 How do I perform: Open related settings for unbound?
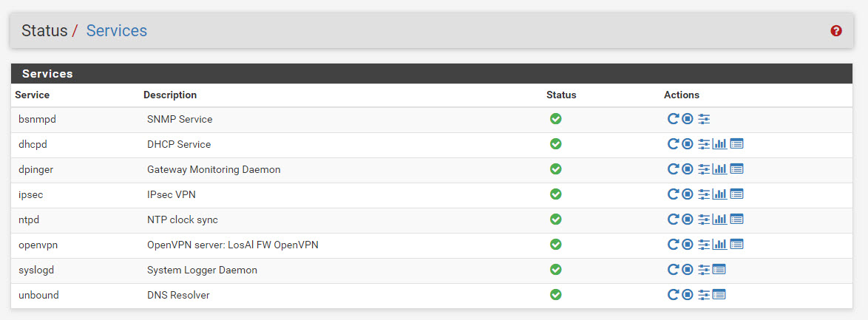[x=704, y=295]
